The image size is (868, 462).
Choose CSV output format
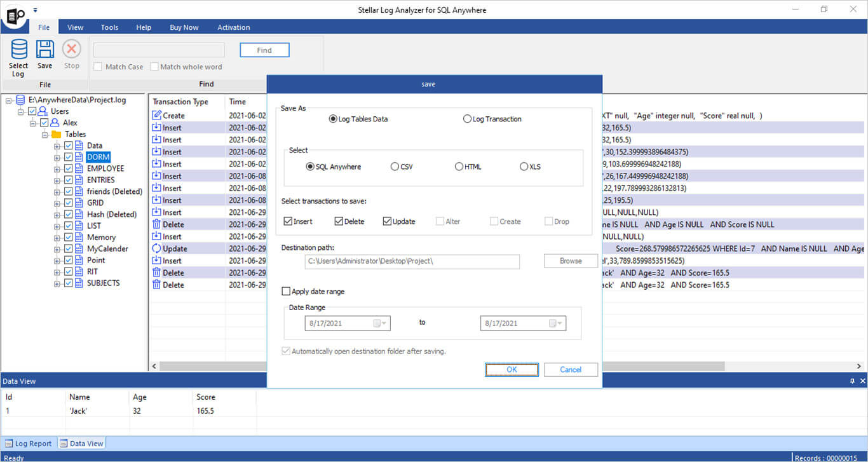coord(395,166)
